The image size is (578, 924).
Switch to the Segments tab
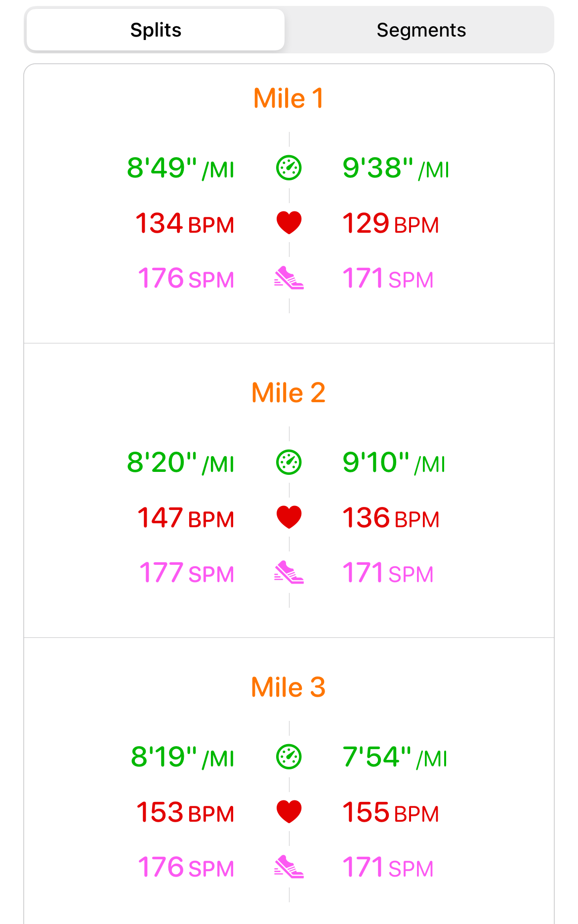pos(421,30)
